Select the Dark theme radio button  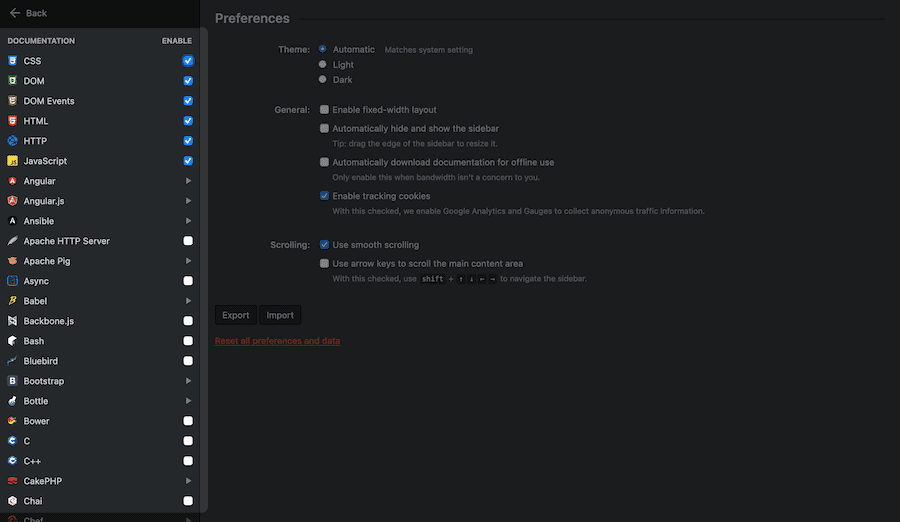click(x=322, y=79)
